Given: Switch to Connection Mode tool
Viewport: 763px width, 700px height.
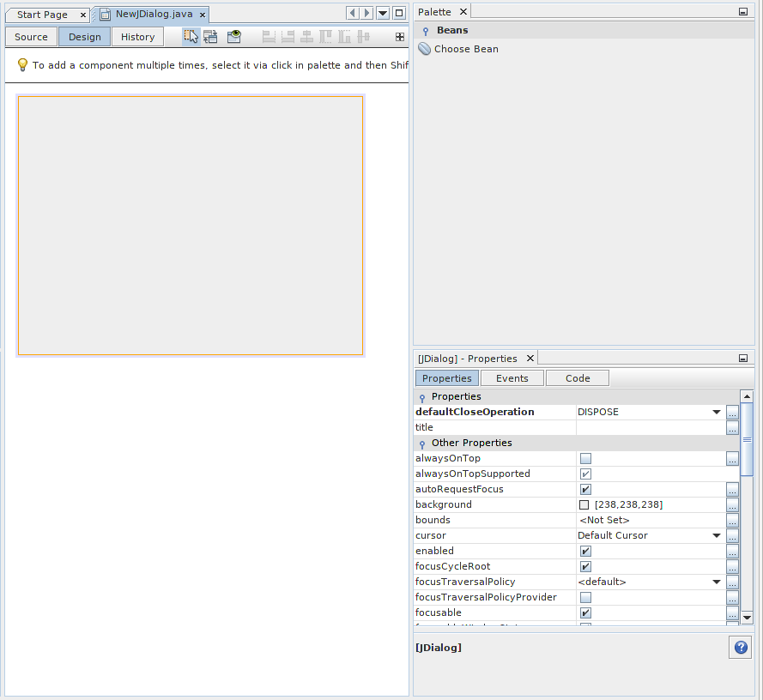Looking at the screenshot, I should click(210, 37).
